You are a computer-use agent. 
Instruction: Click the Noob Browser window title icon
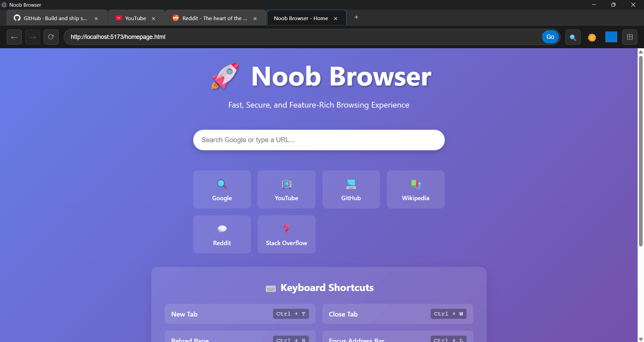pyautogui.click(x=4, y=5)
